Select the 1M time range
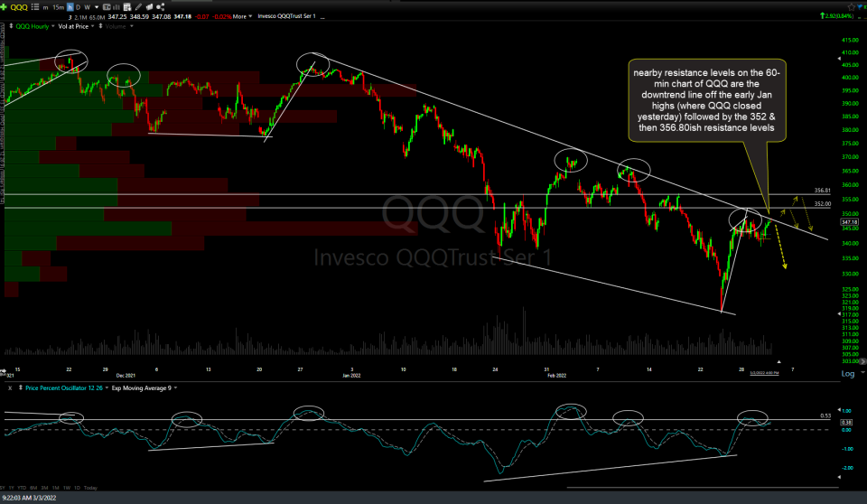Screen dimensions: 867x504 [56, 488]
